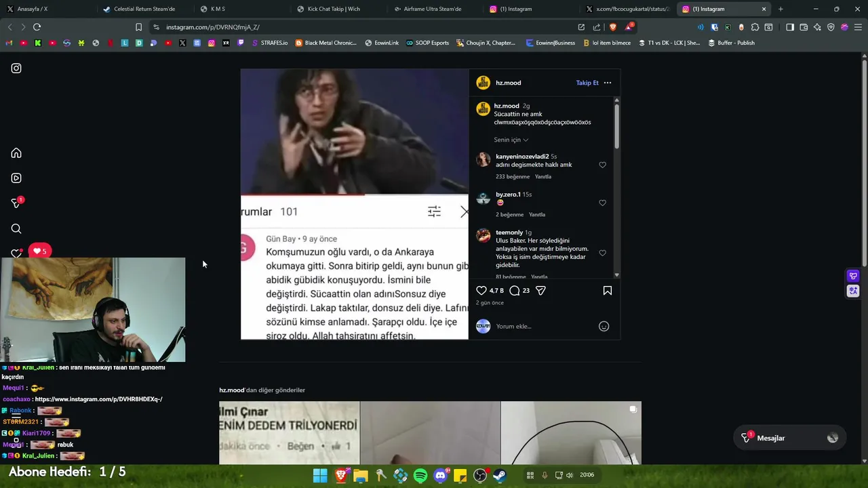
Task: Switch to 'Kick Chat Takip' tab
Action: 338,9
